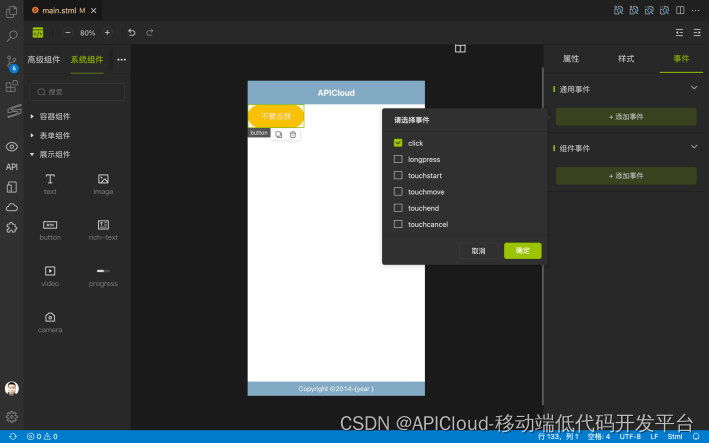Image resolution: width=709 pixels, height=443 pixels.
Task: Check the longpress event checkbox
Action: click(398, 159)
